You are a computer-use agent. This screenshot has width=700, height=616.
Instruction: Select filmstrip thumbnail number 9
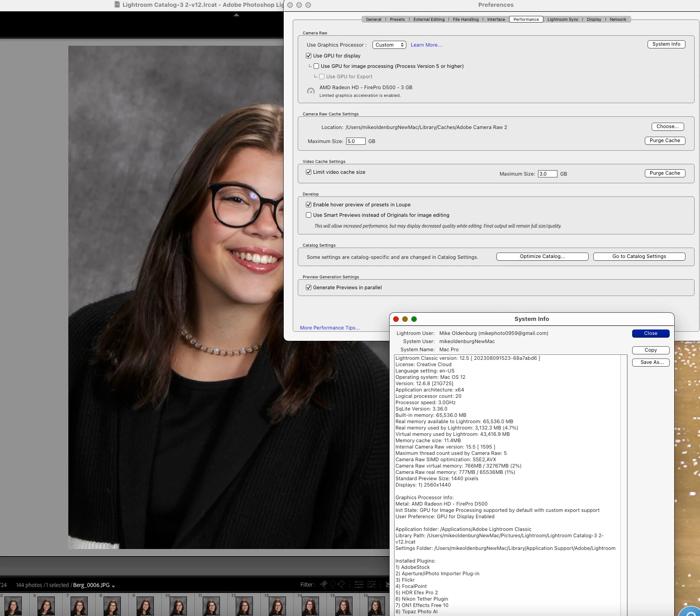pyautogui.click(x=145, y=605)
